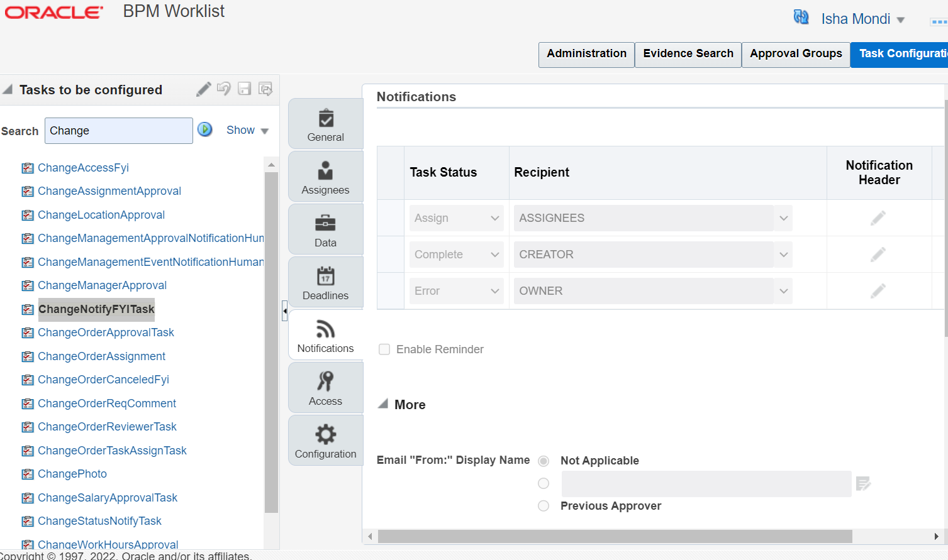The height and width of the screenshot is (560, 948).
Task: Click the apply-to-other-tasks icon in the toolbar
Action: 265,89
